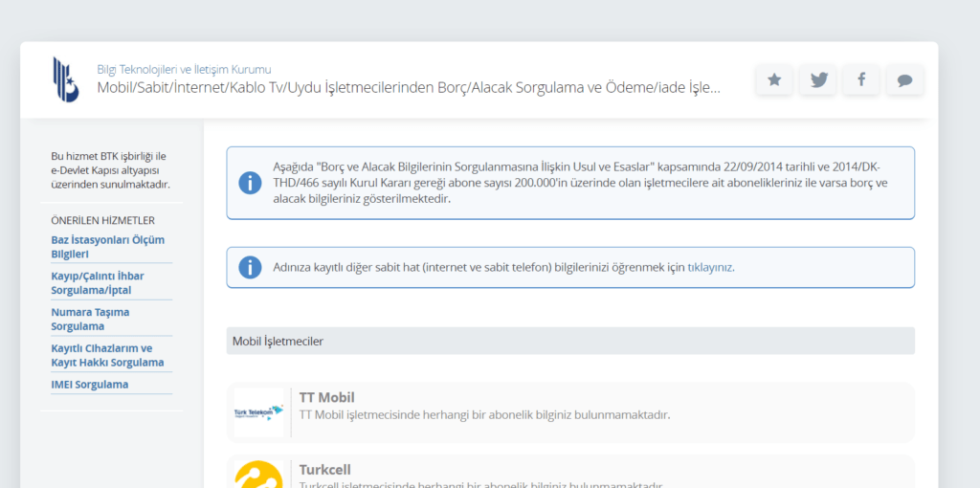The image size is (980, 488).
Task: Open Bilgi Teknolojileri ve İletişim Kurumu link
Action: click(184, 69)
